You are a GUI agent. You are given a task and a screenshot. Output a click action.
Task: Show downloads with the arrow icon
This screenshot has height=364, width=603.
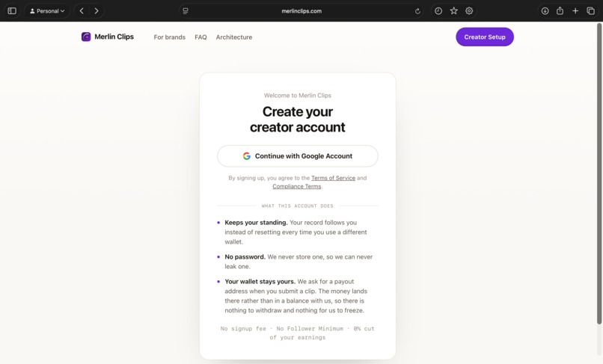click(545, 10)
